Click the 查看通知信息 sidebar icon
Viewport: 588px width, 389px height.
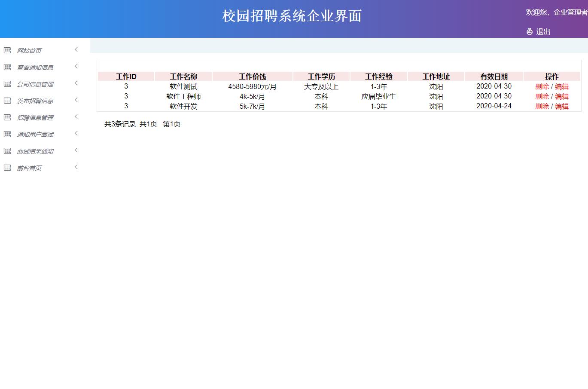tap(7, 66)
